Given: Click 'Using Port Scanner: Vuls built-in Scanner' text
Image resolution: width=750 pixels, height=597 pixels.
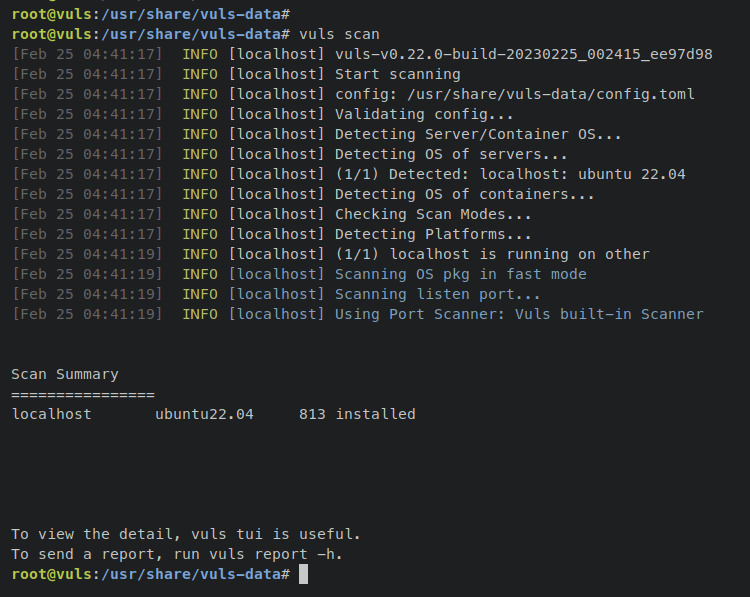Looking at the screenshot, I should (519, 314).
